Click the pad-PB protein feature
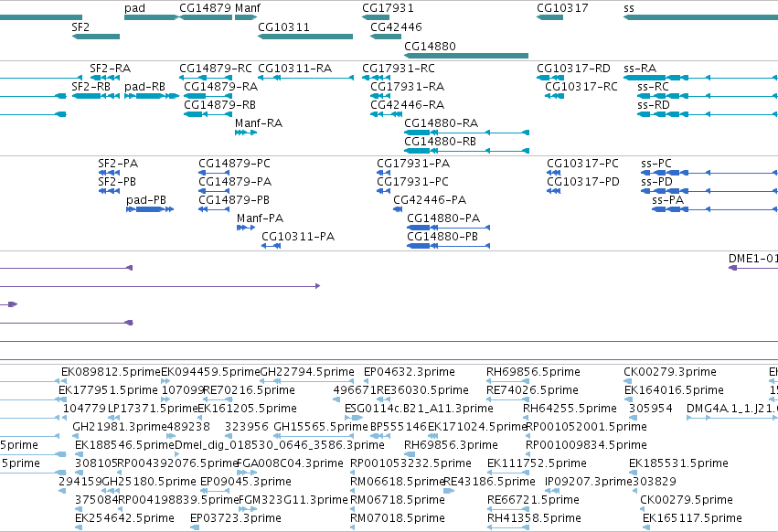 click(150, 209)
